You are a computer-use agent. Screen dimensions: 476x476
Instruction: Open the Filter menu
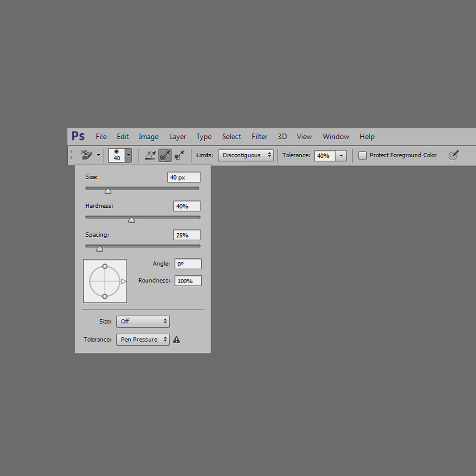259,136
